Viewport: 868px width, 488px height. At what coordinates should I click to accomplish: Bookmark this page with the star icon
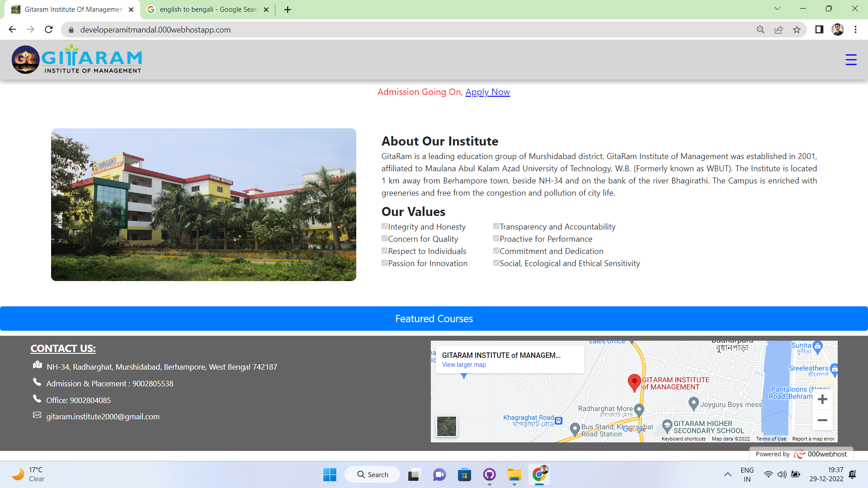[797, 30]
